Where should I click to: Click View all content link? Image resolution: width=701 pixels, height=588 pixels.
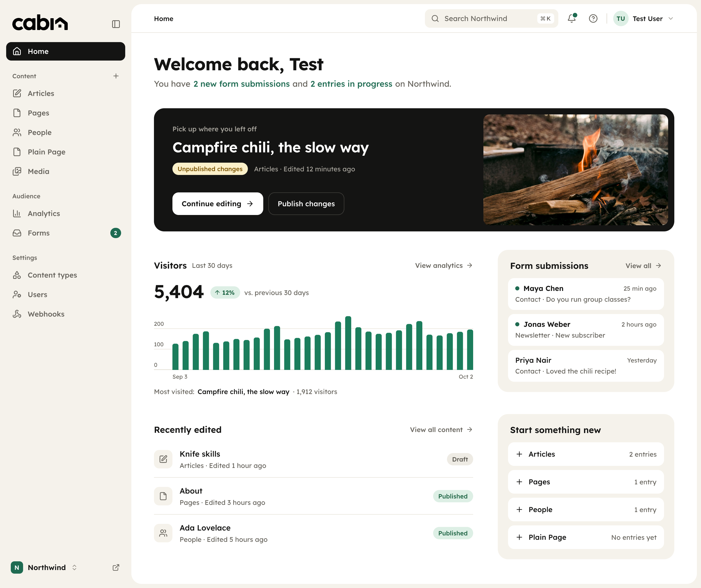click(441, 429)
